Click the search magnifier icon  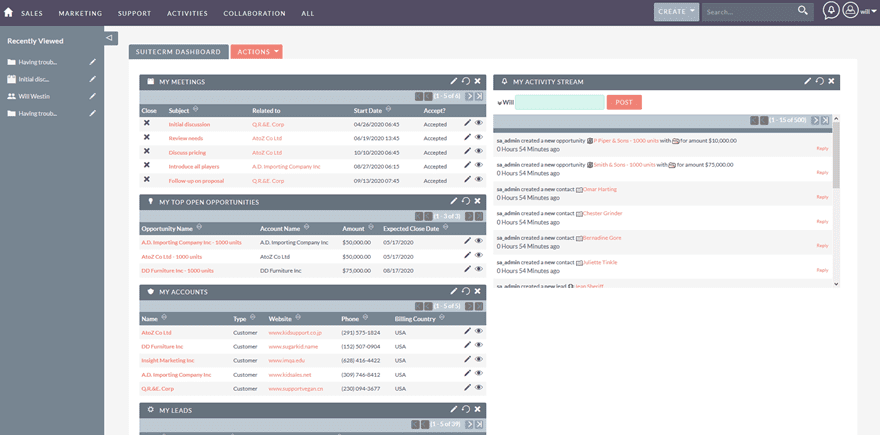[802, 11]
